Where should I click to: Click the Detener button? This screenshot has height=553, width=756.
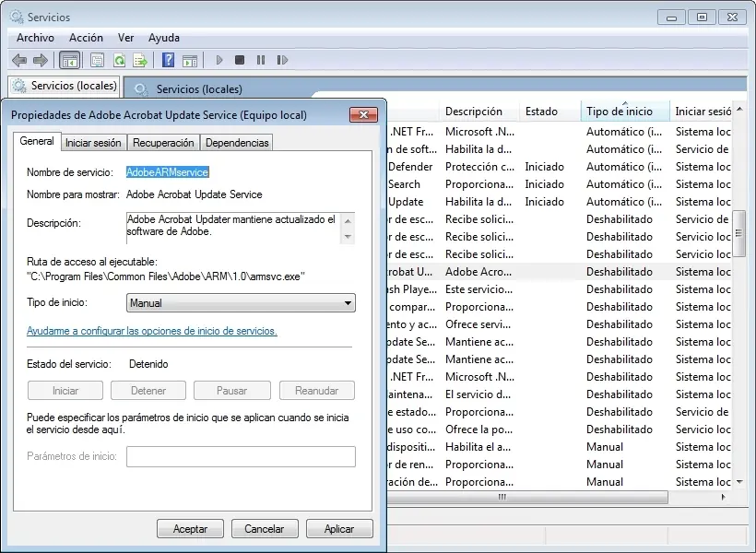[x=148, y=391]
